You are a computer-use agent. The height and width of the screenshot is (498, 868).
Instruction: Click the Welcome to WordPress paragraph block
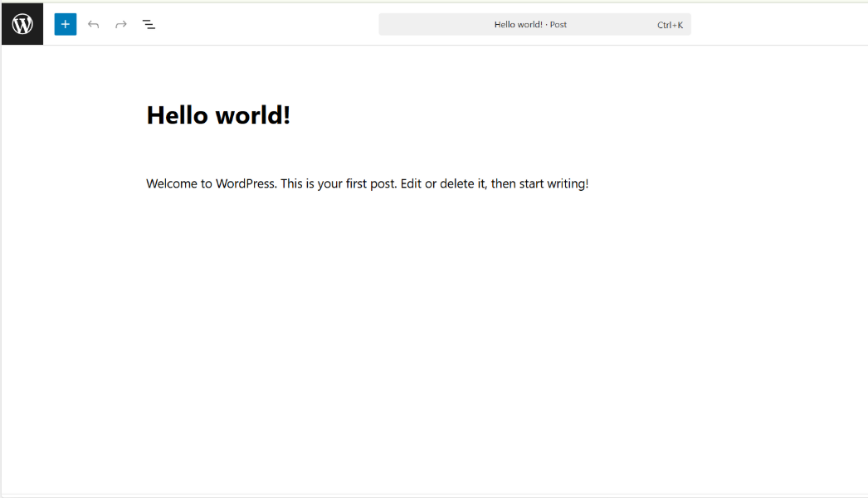[367, 183]
